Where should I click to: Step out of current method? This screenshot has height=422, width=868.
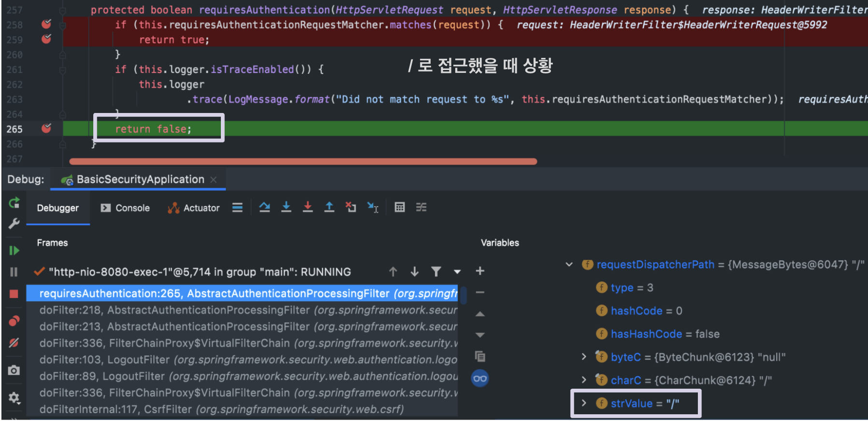click(329, 208)
